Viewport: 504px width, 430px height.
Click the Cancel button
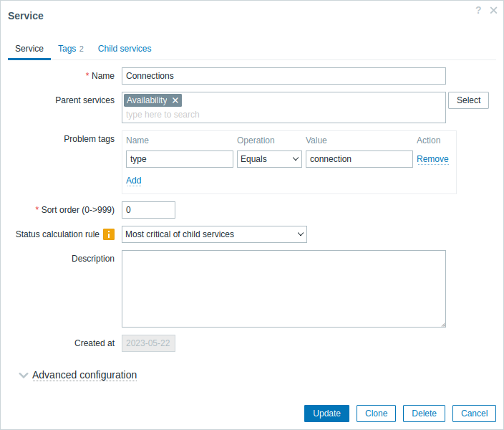[x=474, y=414]
